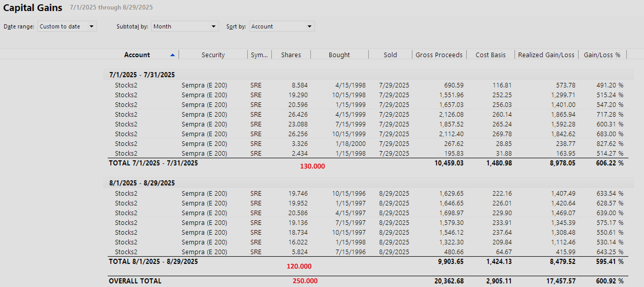Click the Account column sort arrow
Image resolution: width=644 pixels, height=287 pixels.
pyautogui.click(x=173, y=55)
